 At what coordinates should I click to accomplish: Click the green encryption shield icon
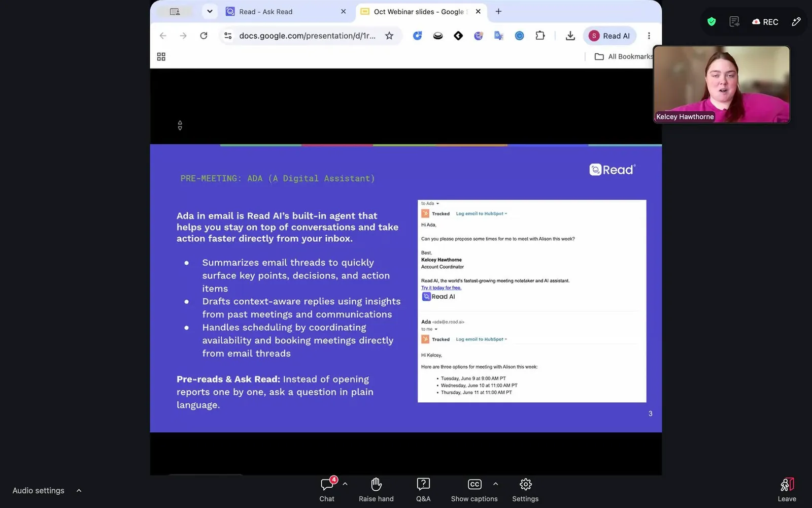click(x=712, y=21)
